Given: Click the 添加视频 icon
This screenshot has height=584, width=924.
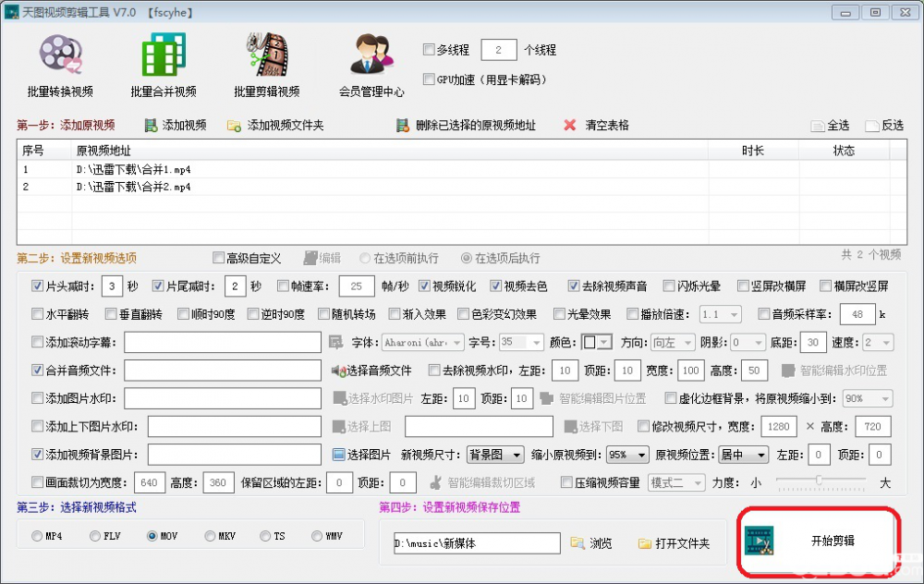Looking at the screenshot, I should click(151, 126).
